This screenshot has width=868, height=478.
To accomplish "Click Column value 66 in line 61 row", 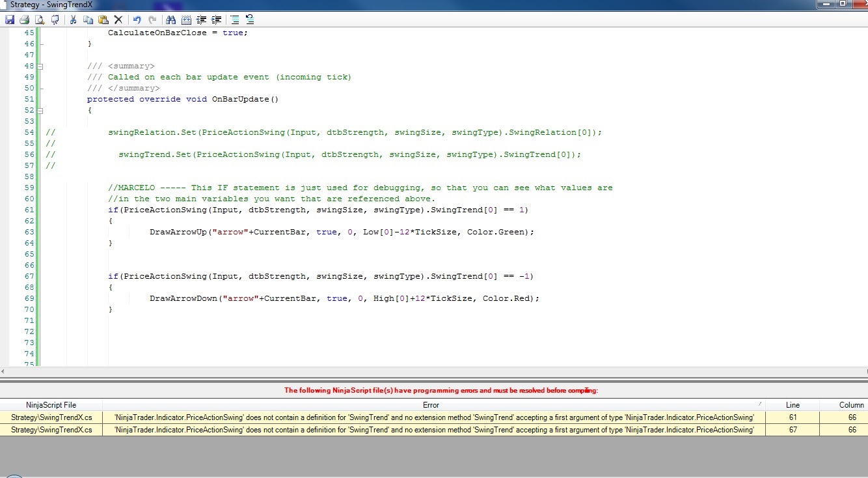I will point(844,417).
